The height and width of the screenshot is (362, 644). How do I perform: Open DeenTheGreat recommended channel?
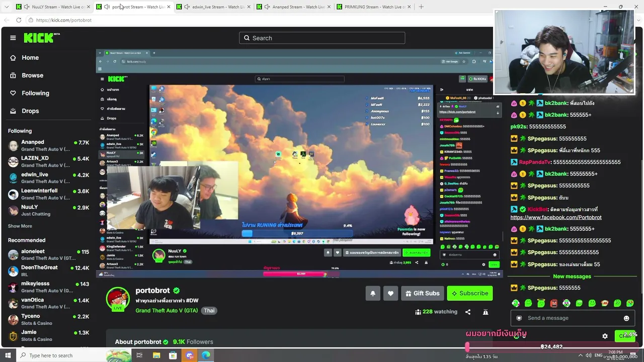(48, 270)
